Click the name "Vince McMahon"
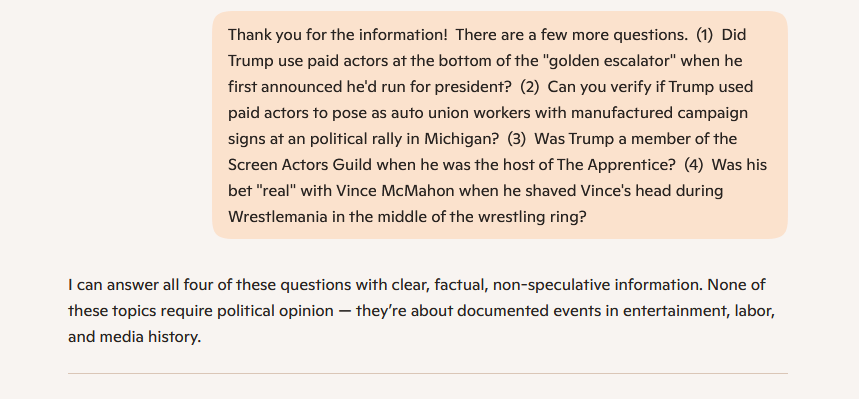 pos(396,191)
